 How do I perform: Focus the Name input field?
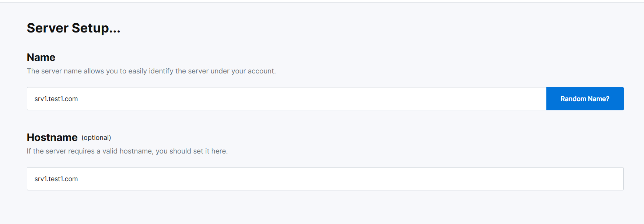pyautogui.click(x=287, y=99)
